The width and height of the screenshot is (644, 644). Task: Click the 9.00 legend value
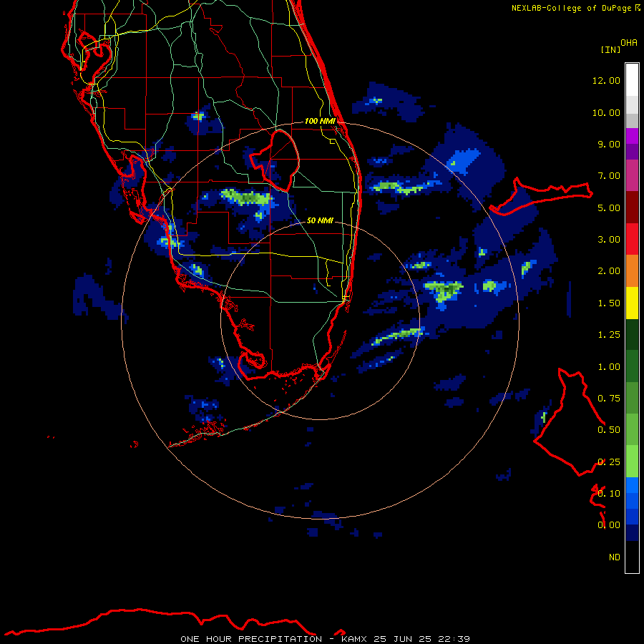tap(609, 144)
